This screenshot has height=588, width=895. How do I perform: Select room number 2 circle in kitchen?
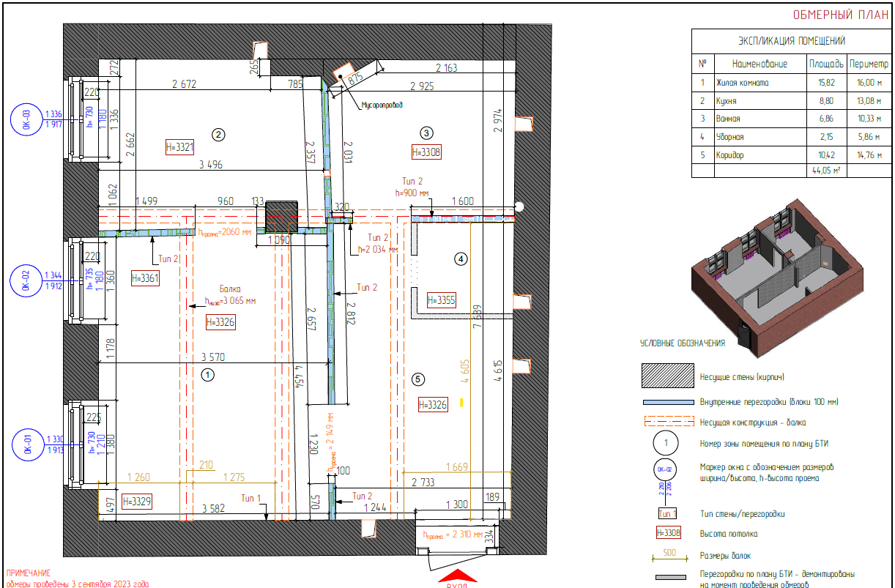click(218, 134)
